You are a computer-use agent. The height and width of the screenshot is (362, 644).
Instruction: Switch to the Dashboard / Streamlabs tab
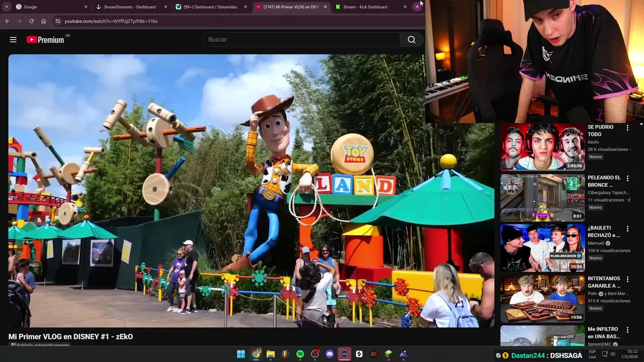click(x=210, y=7)
